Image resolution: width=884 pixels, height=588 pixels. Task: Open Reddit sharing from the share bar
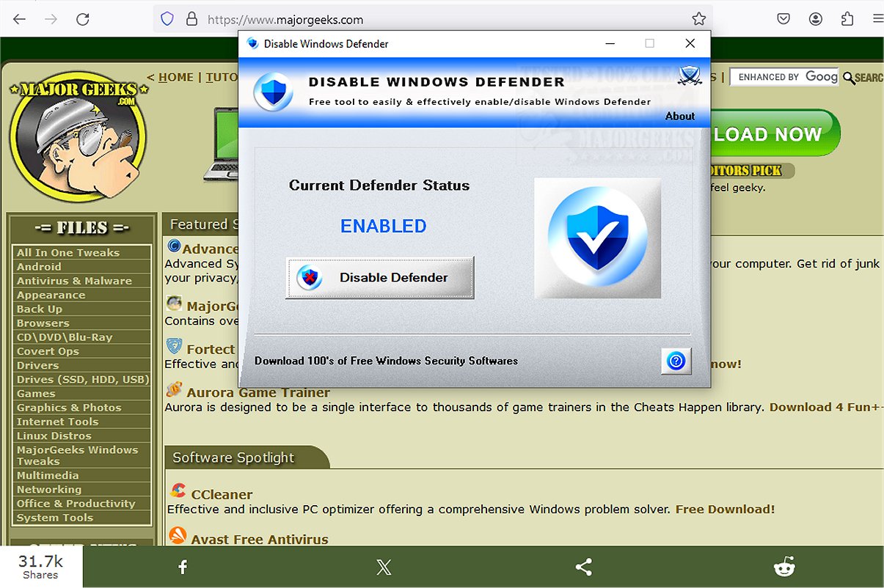[x=784, y=566]
